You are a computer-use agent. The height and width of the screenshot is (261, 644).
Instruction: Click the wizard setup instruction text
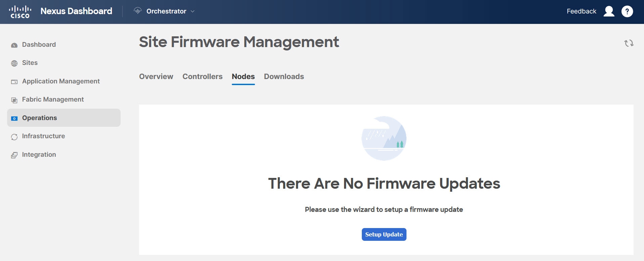point(384,210)
